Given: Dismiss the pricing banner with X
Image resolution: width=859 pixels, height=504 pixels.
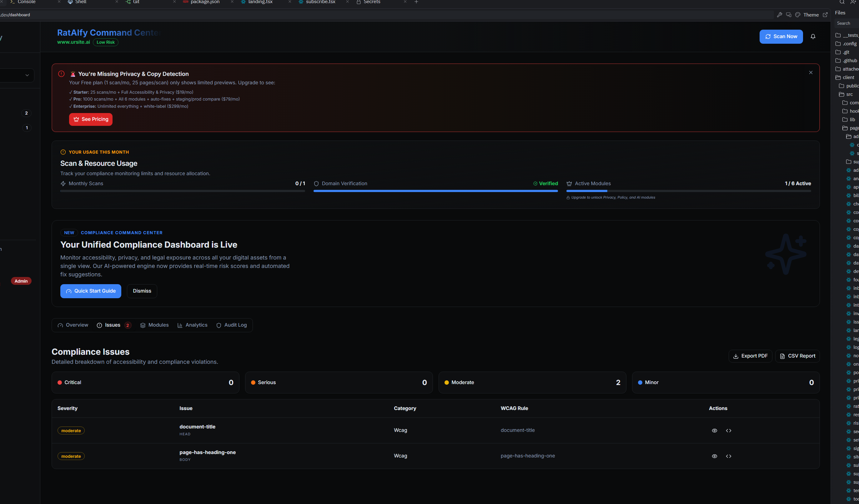Looking at the screenshot, I should pos(811,72).
